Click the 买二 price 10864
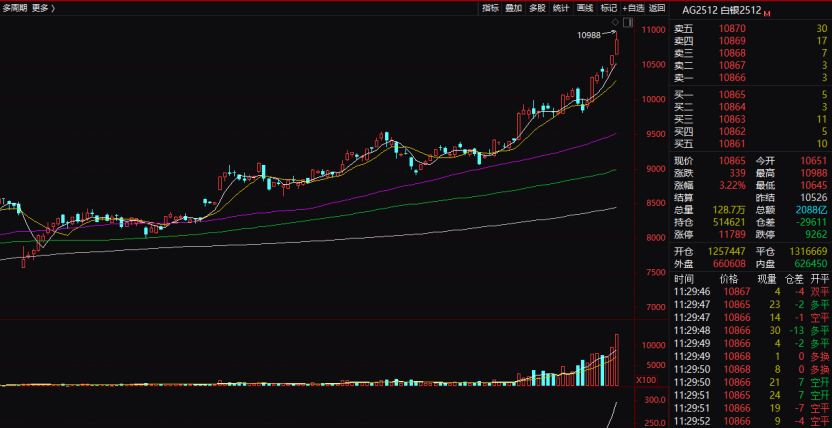Viewport: 832px width, 428px height. [x=732, y=107]
